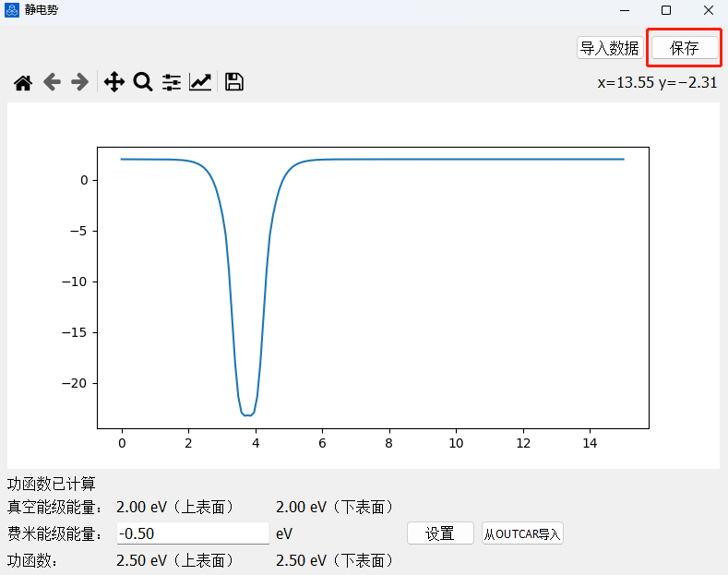Minimize the 静电势 window
This screenshot has width=728, height=575.
pos(624,10)
